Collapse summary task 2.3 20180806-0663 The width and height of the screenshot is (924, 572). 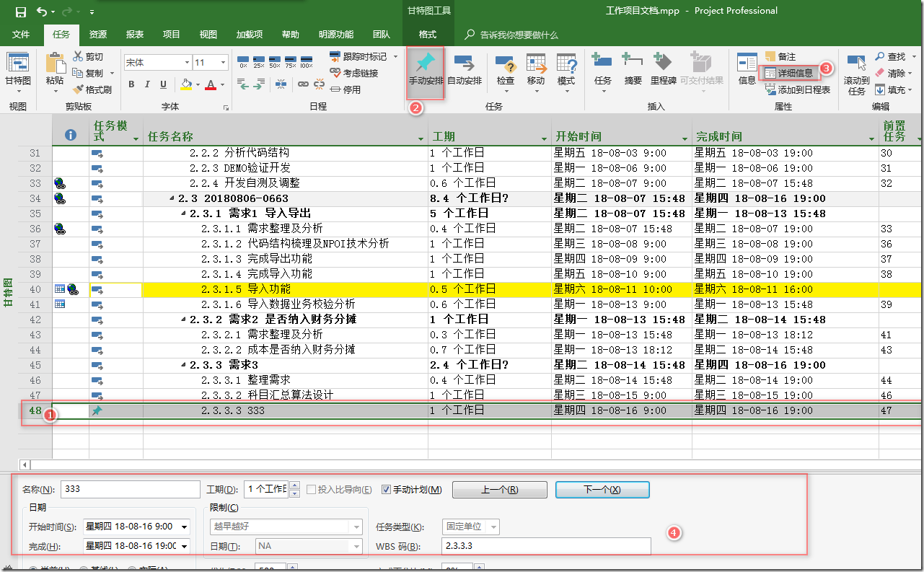point(171,198)
